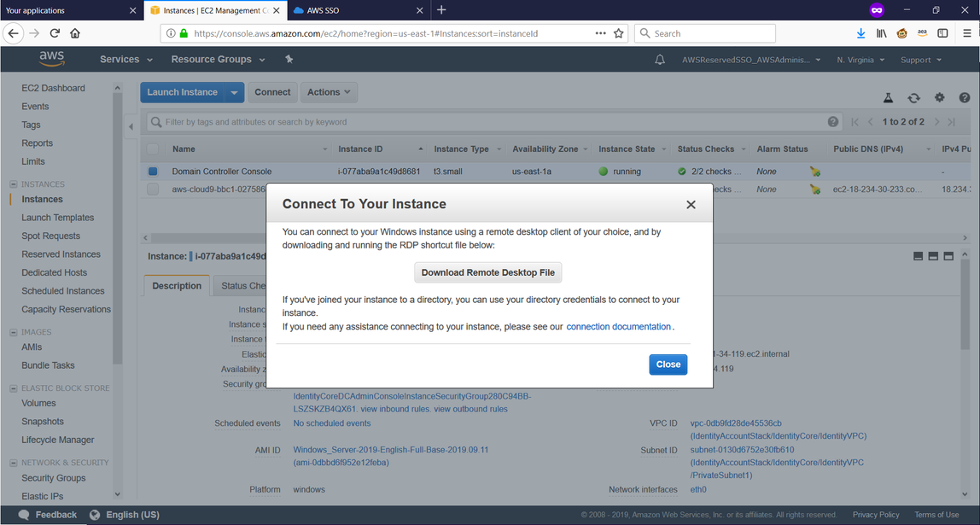This screenshot has width=980, height=525.
Task: Click the pin shortcut icon in AWS header
Action: [x=289, y=60]
